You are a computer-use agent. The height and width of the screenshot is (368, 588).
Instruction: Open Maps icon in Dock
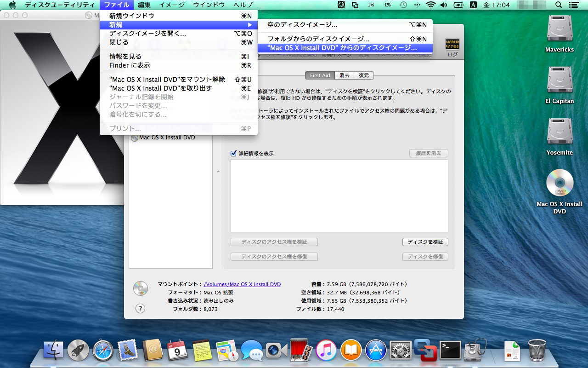[x=227, y=351]
